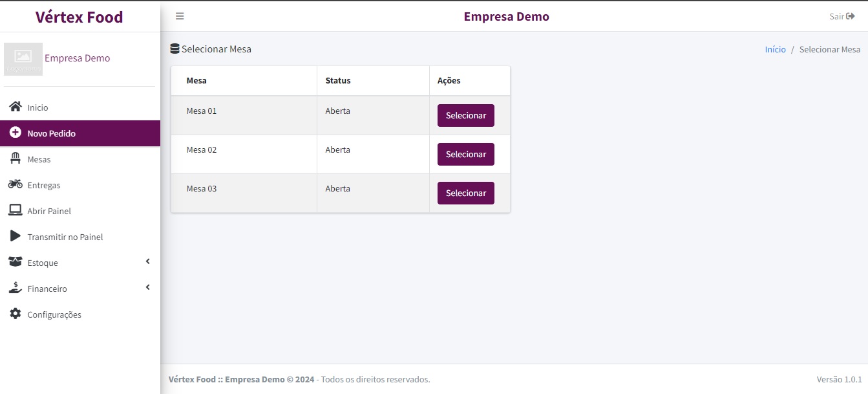The width and height of the screenshot is (868, 394).
Task: Select Mesa 01 with its Selecionar button
Action: tap(465, 116)
